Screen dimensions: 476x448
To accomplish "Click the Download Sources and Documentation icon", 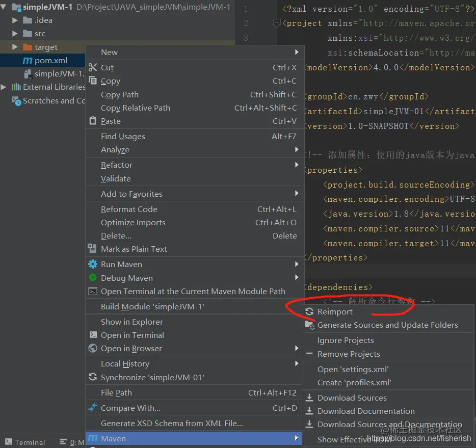I will [309, 424].
